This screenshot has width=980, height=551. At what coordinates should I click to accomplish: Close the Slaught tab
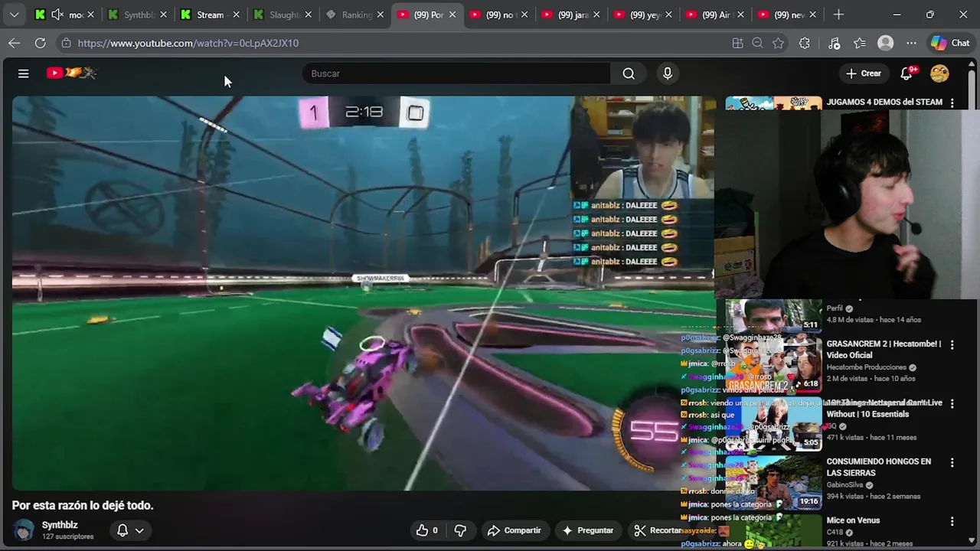click(308, 15)
